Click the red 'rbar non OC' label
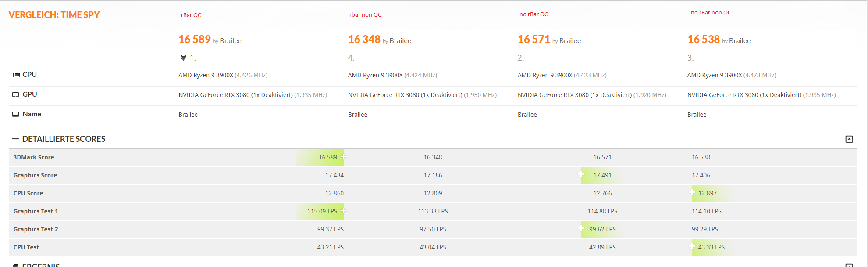The height and width of the screenshot is (267, 868). pyautogui.click(x=365, y=14)
